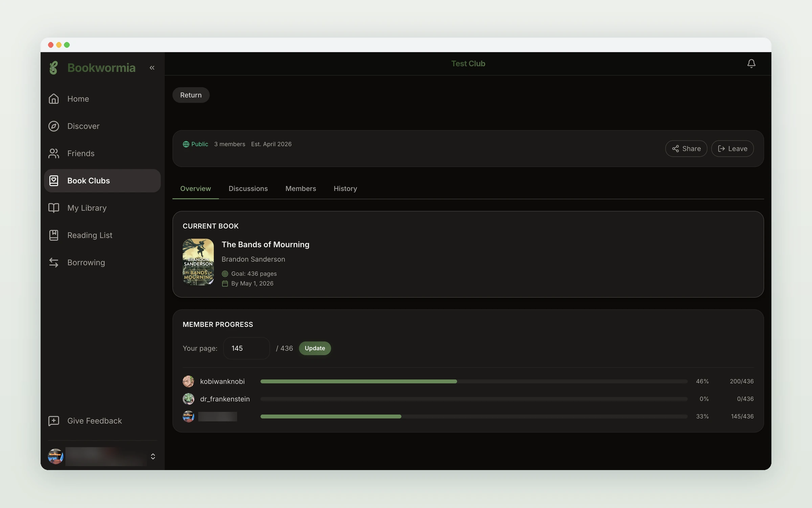The height and width of the screenshot is (508, 812).
Task: Collapse the sidebar with double-chevron icon
Action: pyautogui.click(x=152, y=68)
